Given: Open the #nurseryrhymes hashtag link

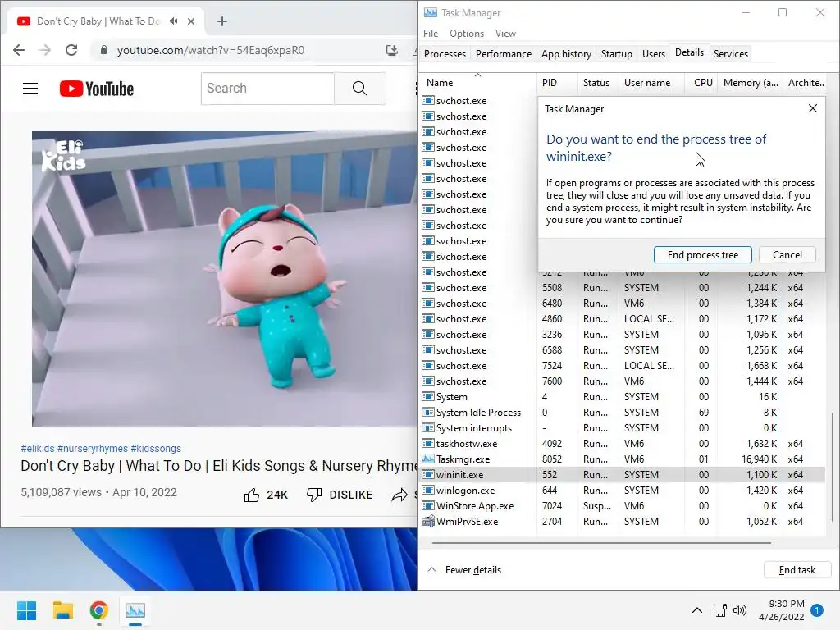Looking at the screenshot, I should click(x=93, y=449).
